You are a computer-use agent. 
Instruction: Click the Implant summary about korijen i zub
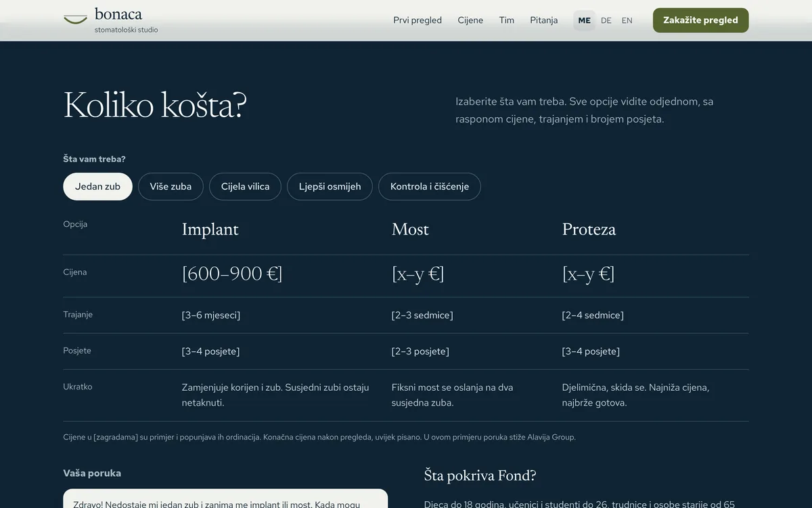(275, 395)
